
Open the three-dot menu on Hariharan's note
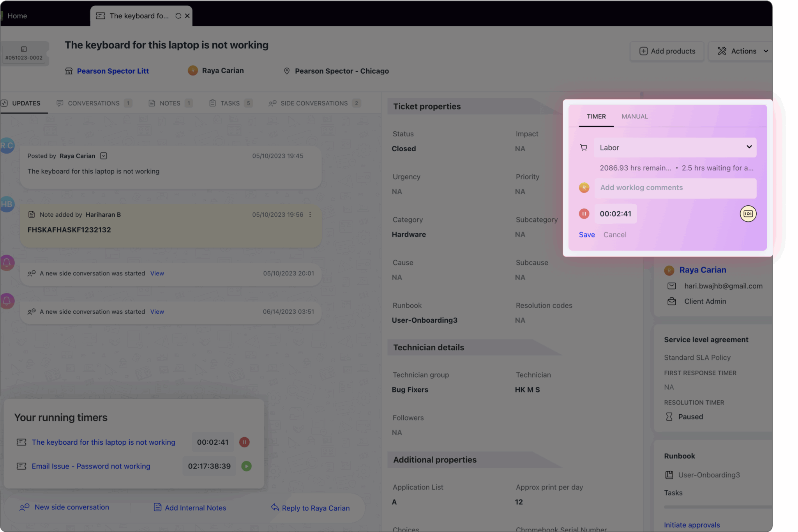(310, 215)
